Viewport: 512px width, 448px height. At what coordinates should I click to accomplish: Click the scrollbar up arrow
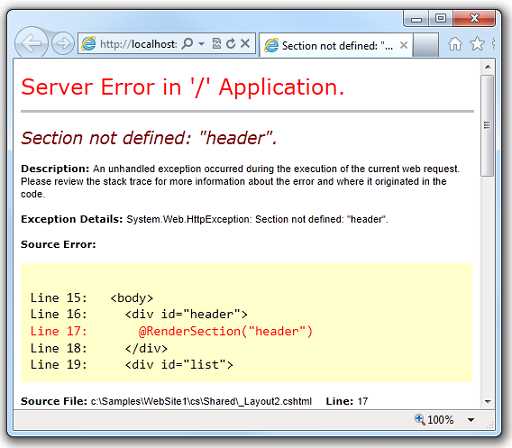pos(487,67)
